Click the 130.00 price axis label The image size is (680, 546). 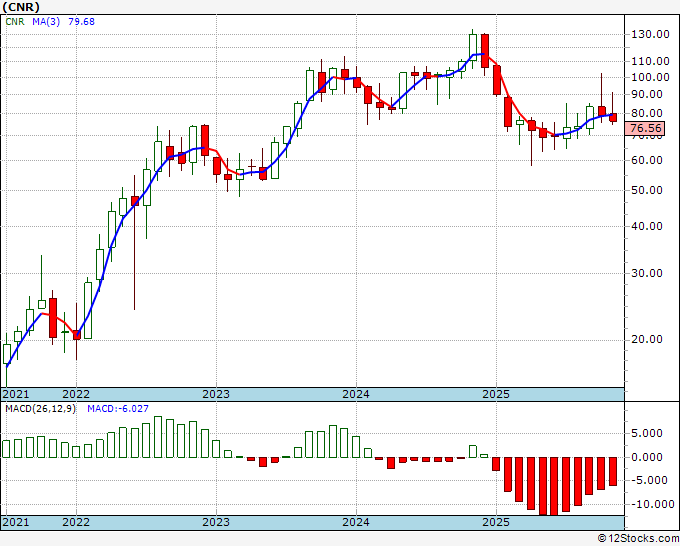[x=649, y=34]
